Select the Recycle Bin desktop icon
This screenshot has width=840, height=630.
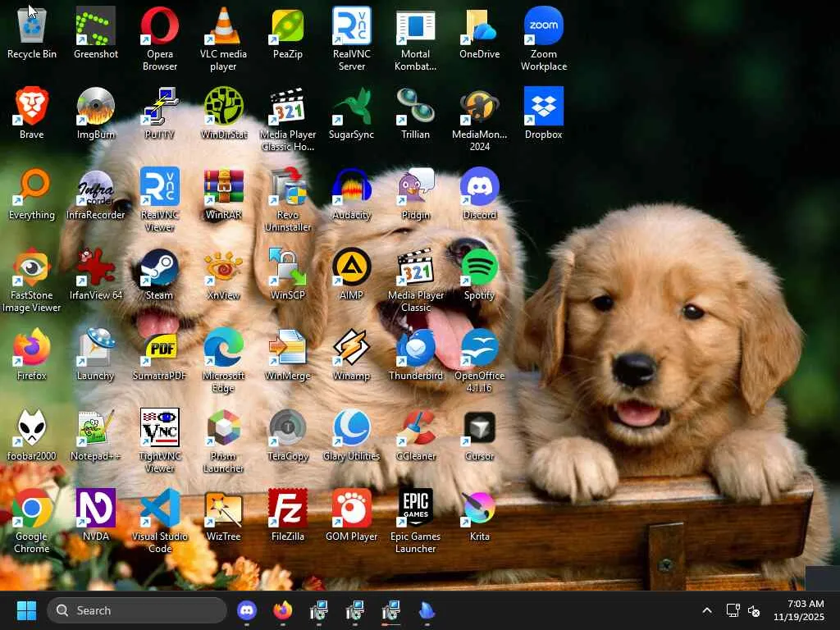pyautogui.click(x=32, y=33)
